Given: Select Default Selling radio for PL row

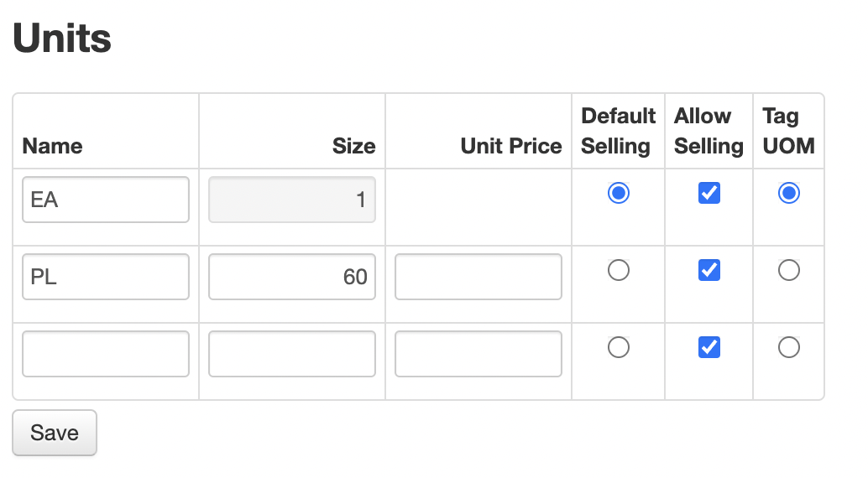Looking at the screenshot, I should (x=618, y=270).
